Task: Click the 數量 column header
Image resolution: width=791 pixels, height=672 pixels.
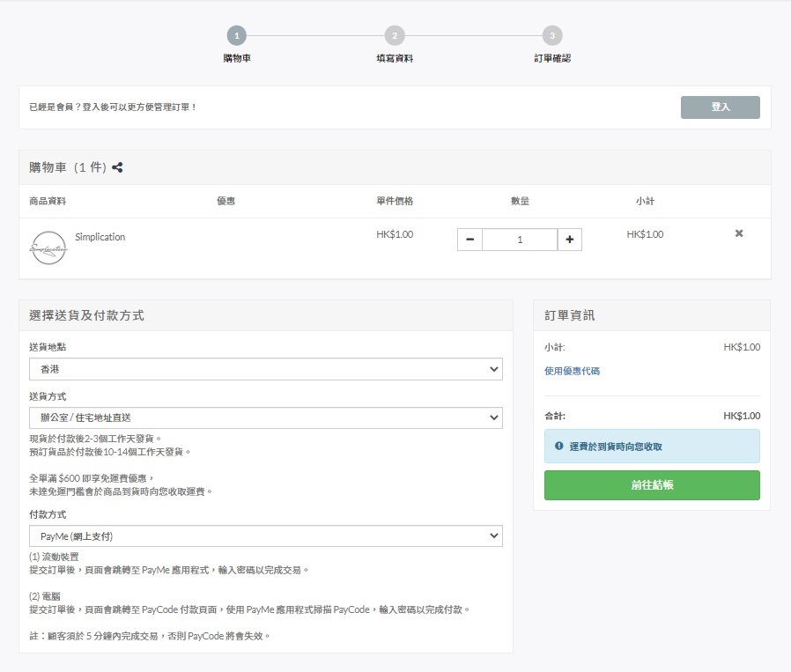Action: 520,201
